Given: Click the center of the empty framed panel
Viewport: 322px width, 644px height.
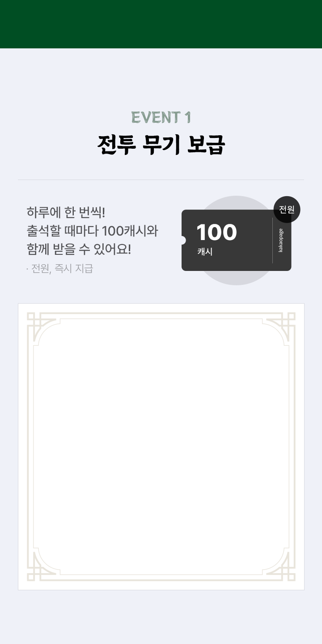Looking at the screenshot, I should click(161, 447).
